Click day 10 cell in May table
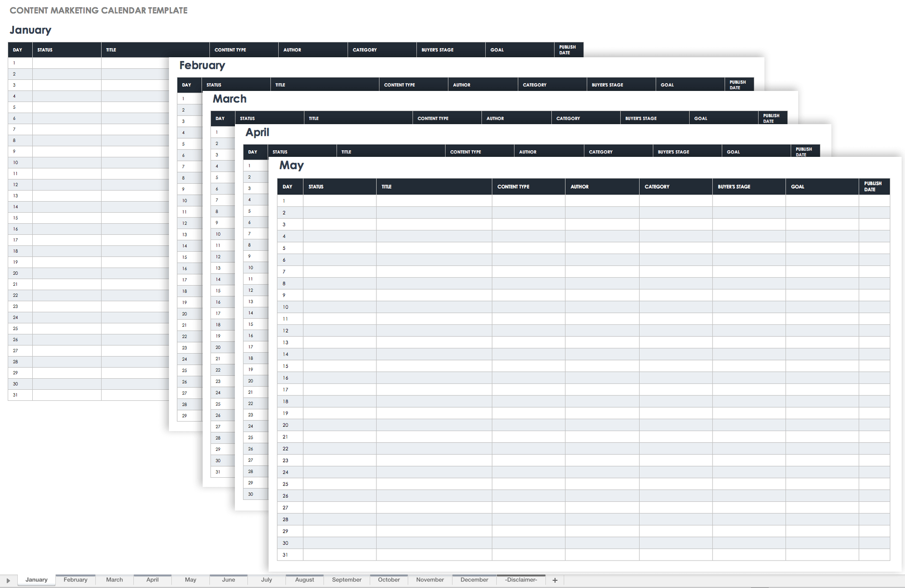905x588 pixels. tap(290, 307)
